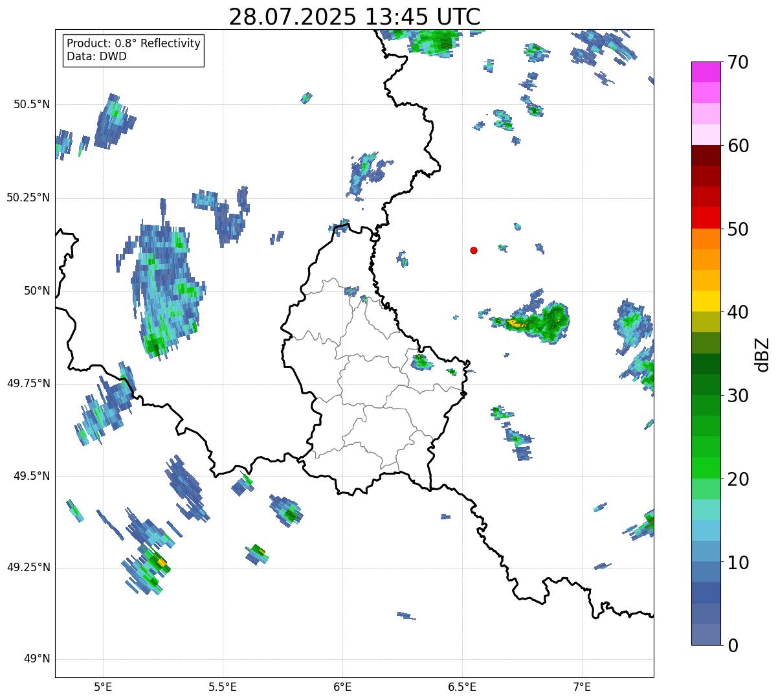Click the 49°N latitude label
The image size is (778, 700).
click(x=37, y=659)
